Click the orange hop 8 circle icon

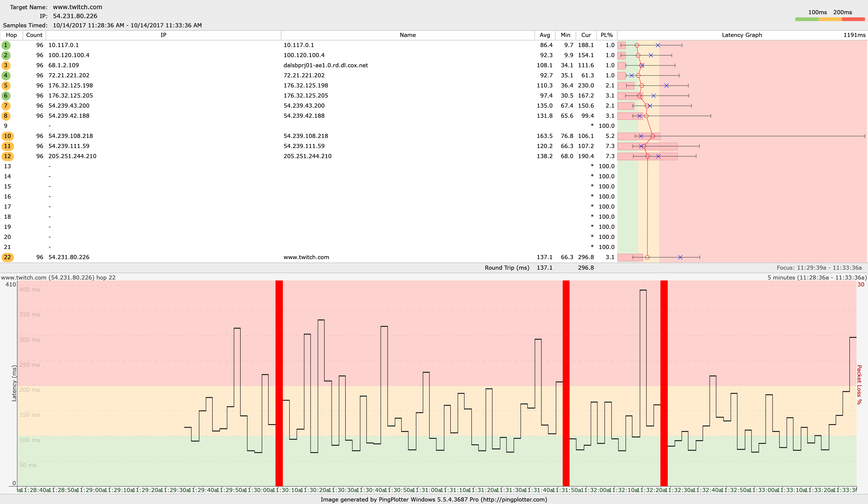click(x=6, y=116)
